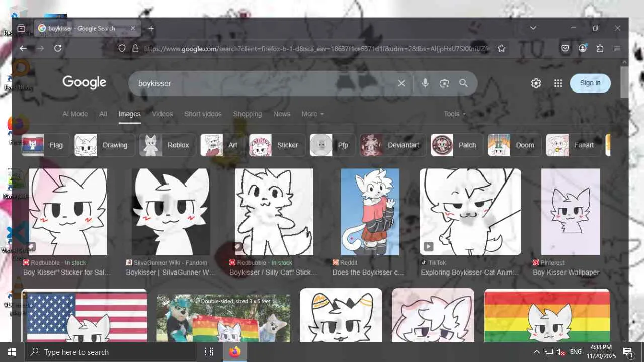Image resolution: width=644 pixels, height=362 pixels.
Task: Submit search with magnifying glass icon
Action: pos(463,83)
